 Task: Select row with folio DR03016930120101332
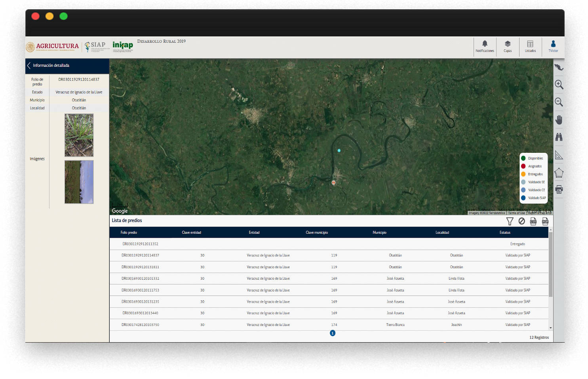pos(140,279)
